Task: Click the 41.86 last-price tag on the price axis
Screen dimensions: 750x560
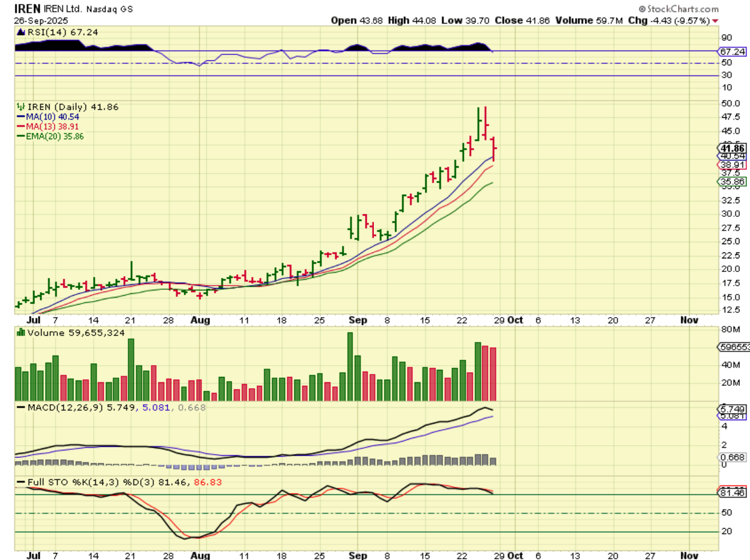Action: (x=733, y=148)
